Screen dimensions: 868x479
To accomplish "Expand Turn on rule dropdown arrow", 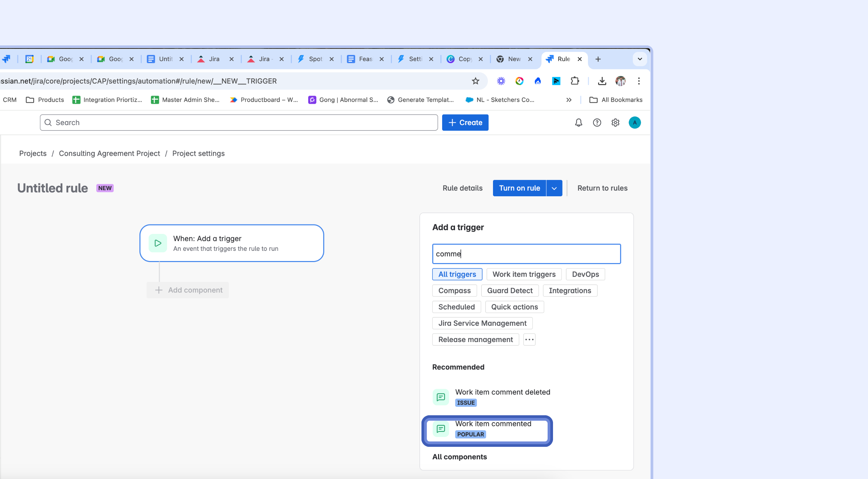I will click(554, 188).
